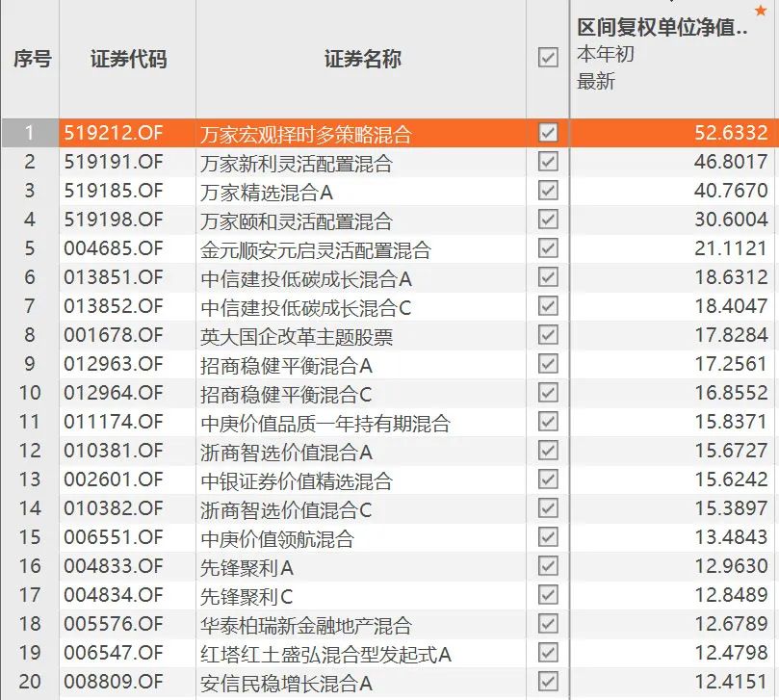The width and height of the screenshot is (779, 700).
Task: Sort by 证券名称 column header
Action: coord(363,59)
